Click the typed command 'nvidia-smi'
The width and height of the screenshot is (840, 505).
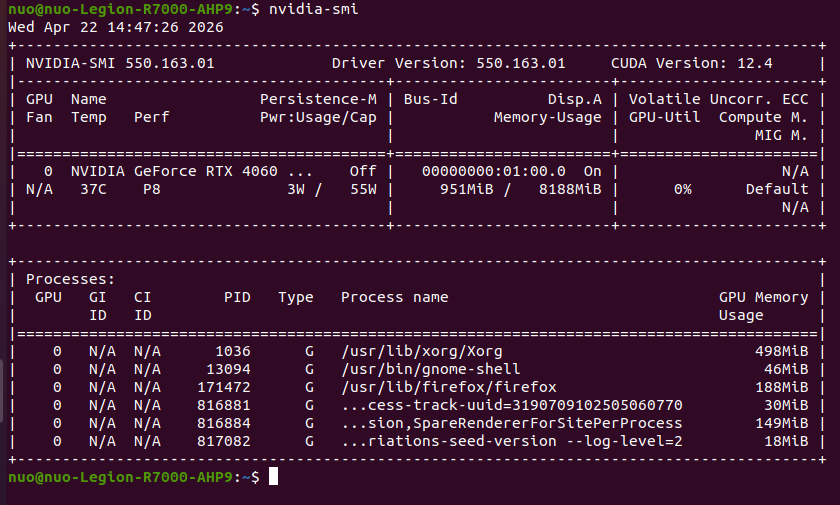(x=313, y=9)
